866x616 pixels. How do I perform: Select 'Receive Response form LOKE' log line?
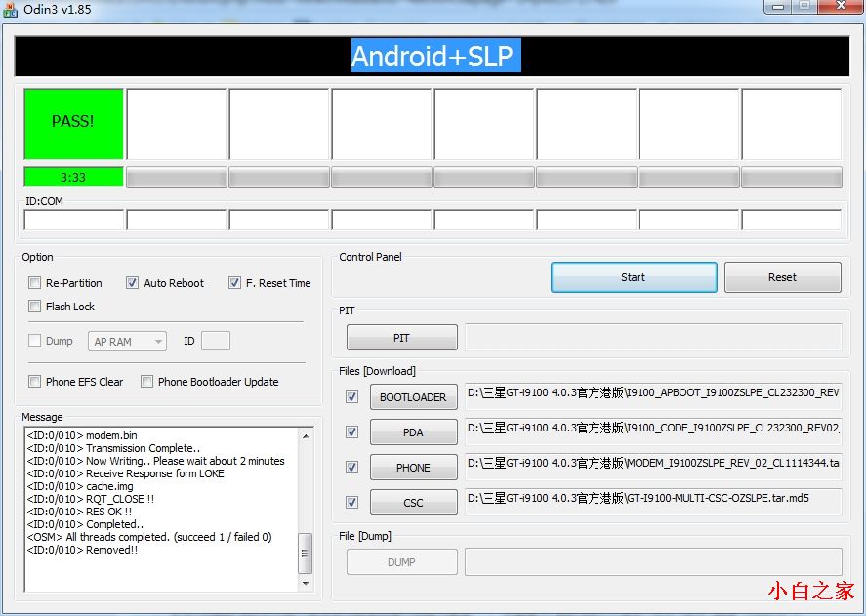[125, 473]
